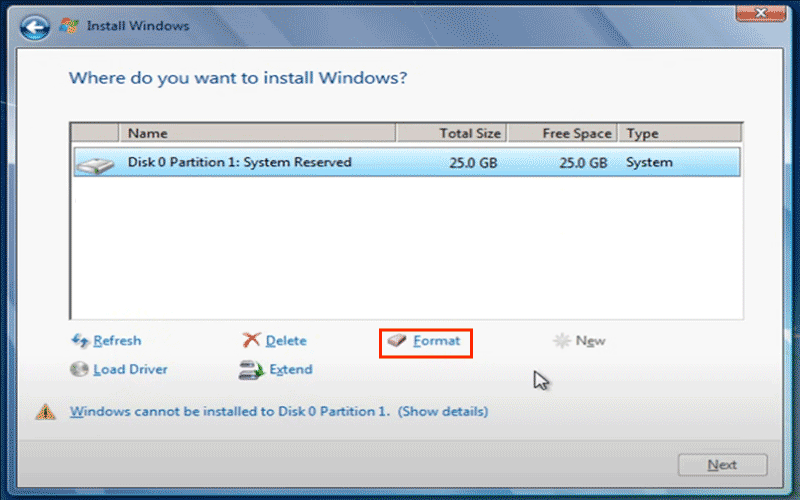Click the Extend drive icon
The width and height of the screenshot is (800, 500).
click(x=251, y=370)
